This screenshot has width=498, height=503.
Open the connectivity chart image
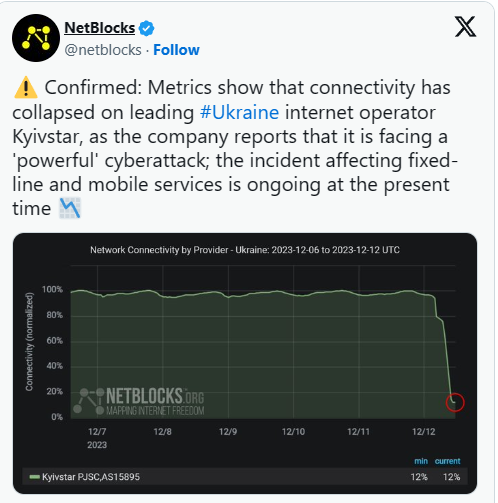[245, 363]
